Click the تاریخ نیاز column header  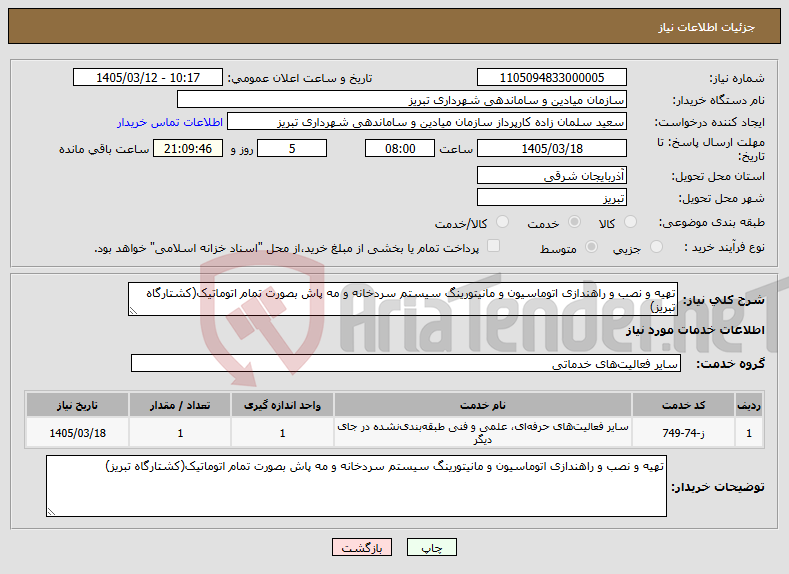click(77, 405)
